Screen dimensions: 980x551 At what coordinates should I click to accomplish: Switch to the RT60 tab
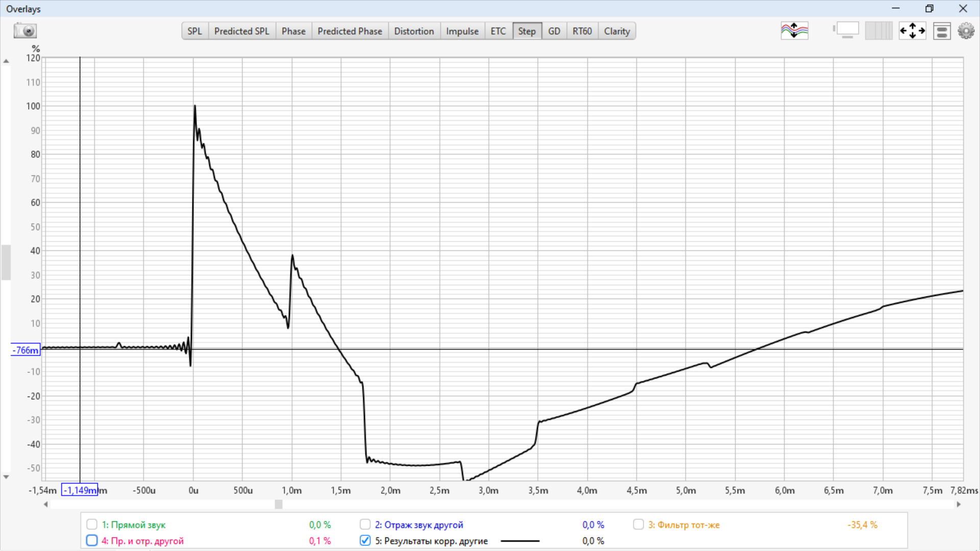(x=582, y=31)
